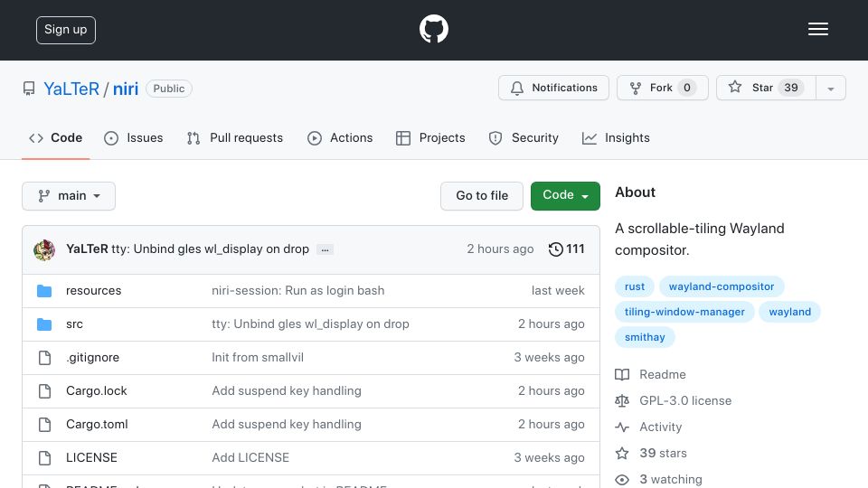This screenshot has width=868, height=488.
Task: Open the hamburger navigation menu
Action: click(817, 29)
